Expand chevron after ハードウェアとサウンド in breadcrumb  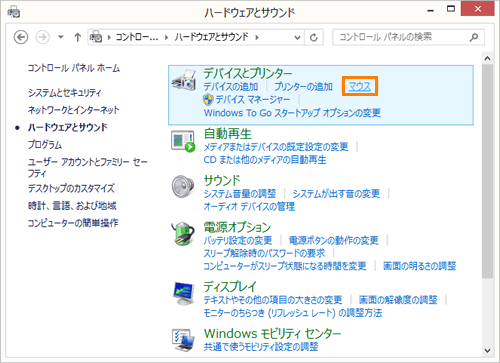pyautogui.click(x=257, y=37)
